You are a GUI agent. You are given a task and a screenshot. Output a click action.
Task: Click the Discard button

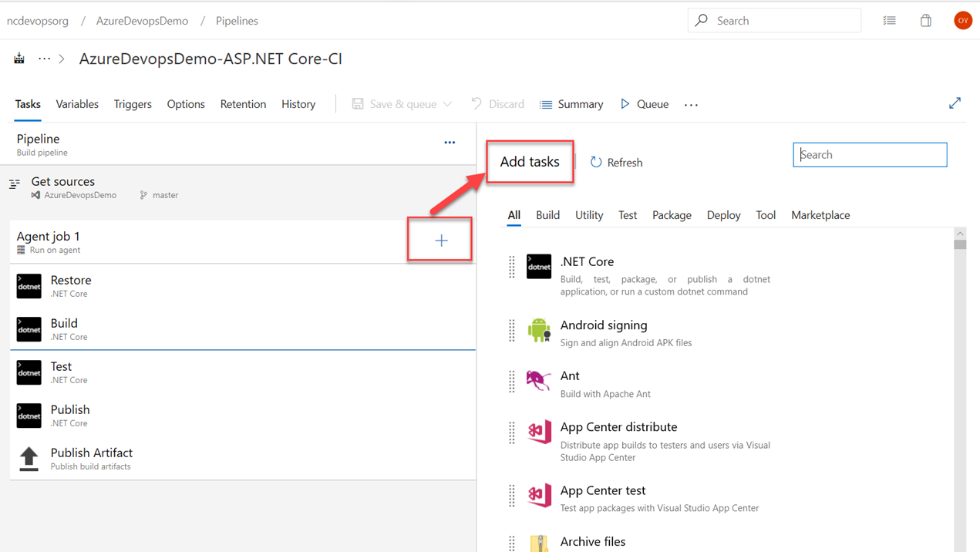pos(497,104)
